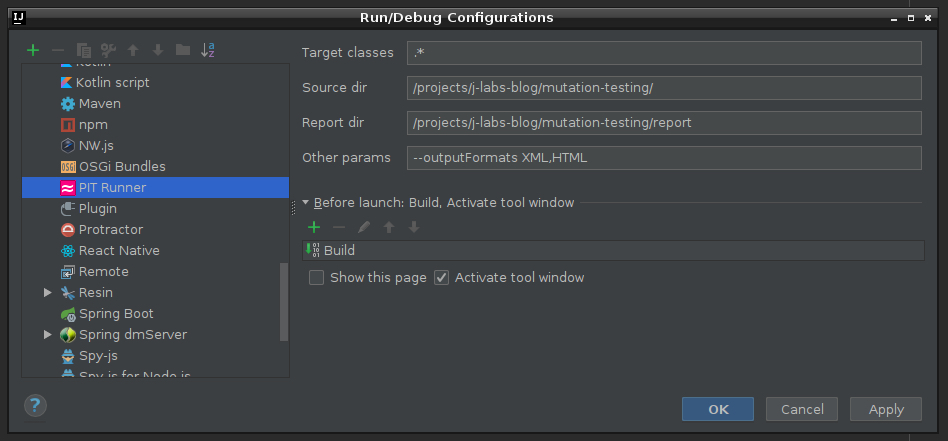Click the Plugin icon
This screenshot has height=441, width=948.
click(68, 209)
